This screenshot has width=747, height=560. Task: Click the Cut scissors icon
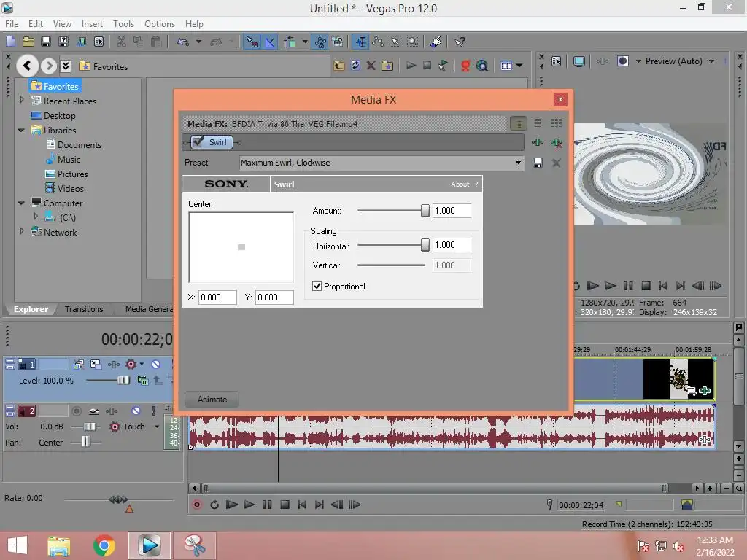[121, 42]
